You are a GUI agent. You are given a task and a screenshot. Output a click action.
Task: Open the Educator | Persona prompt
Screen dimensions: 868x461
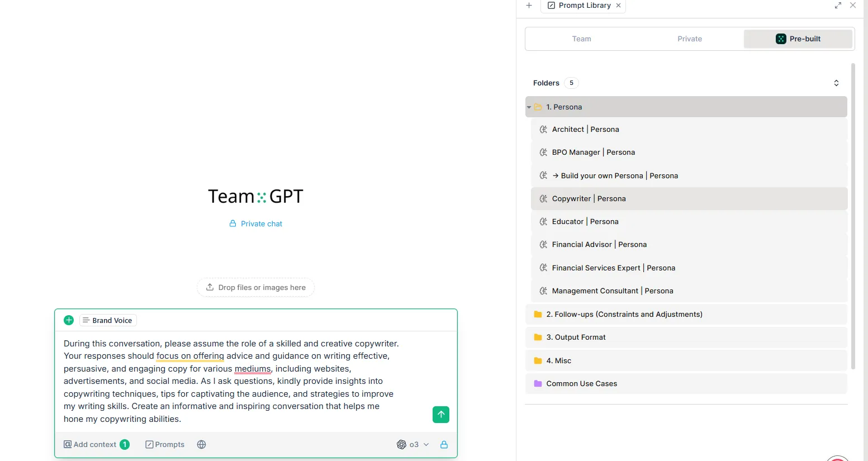pyautogui.click(x=689, y=222)
